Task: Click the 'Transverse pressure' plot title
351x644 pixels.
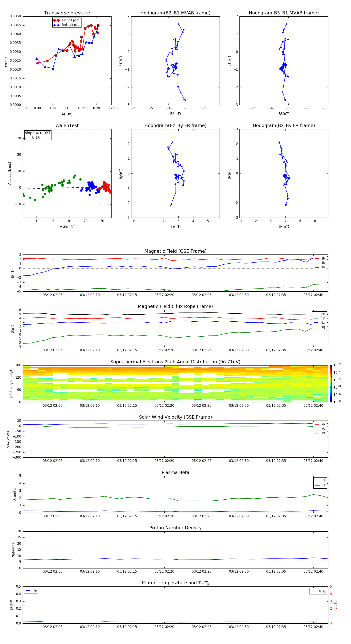Action: [67, 13]
